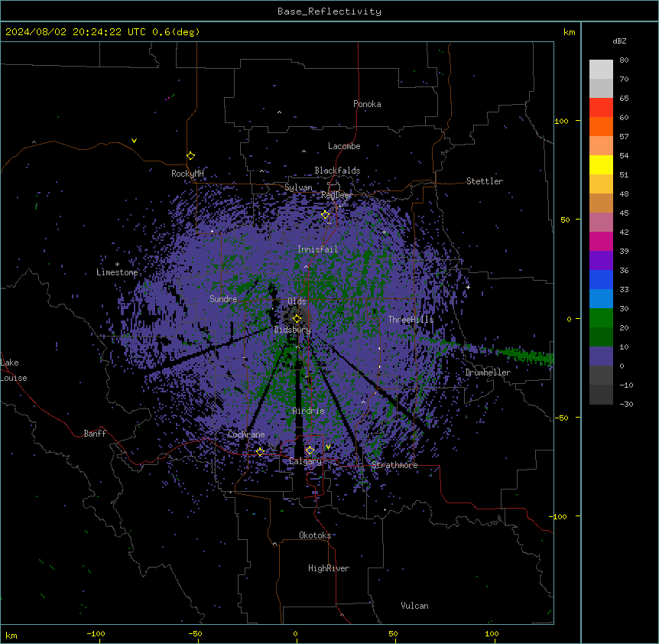Click the Base_Reflectivity title text
Viewport: 659px width, 644px height.
pos(329,11)
